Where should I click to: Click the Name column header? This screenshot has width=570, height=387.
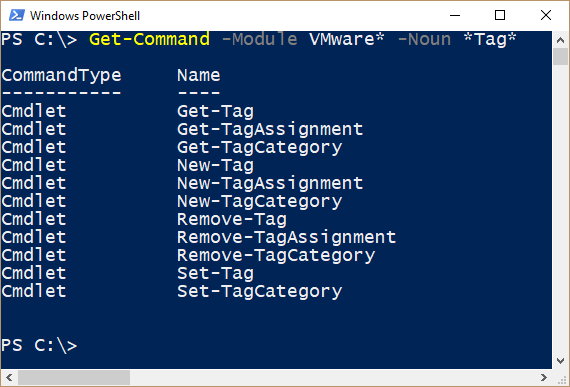tap(198, 76)
